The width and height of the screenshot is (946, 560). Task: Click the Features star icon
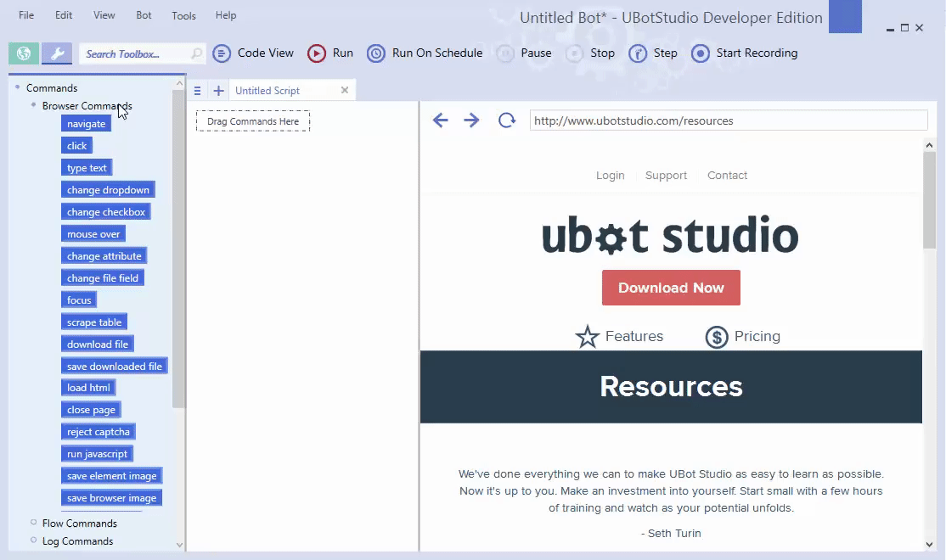pos(587,336)
